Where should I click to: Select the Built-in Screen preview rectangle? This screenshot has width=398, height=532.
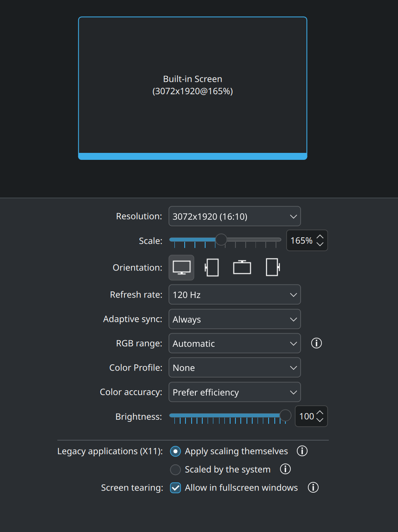click(192, 88)
